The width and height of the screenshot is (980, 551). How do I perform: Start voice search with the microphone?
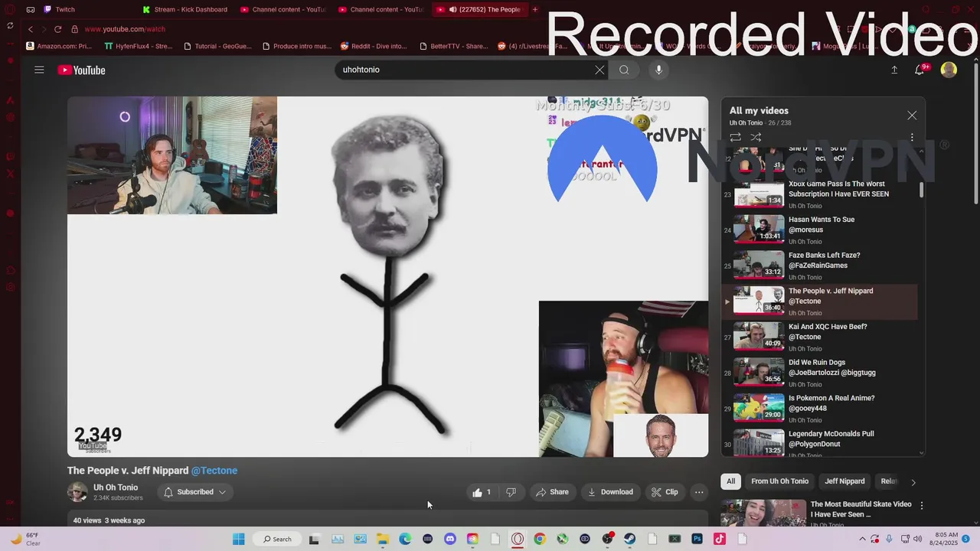click(658, 70)
